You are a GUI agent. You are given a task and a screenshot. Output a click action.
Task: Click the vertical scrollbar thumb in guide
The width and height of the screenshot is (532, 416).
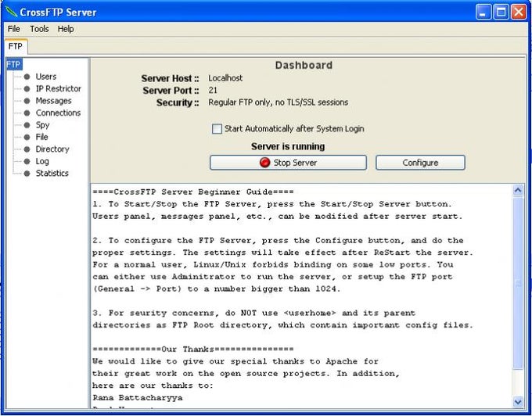click(518, 283)
